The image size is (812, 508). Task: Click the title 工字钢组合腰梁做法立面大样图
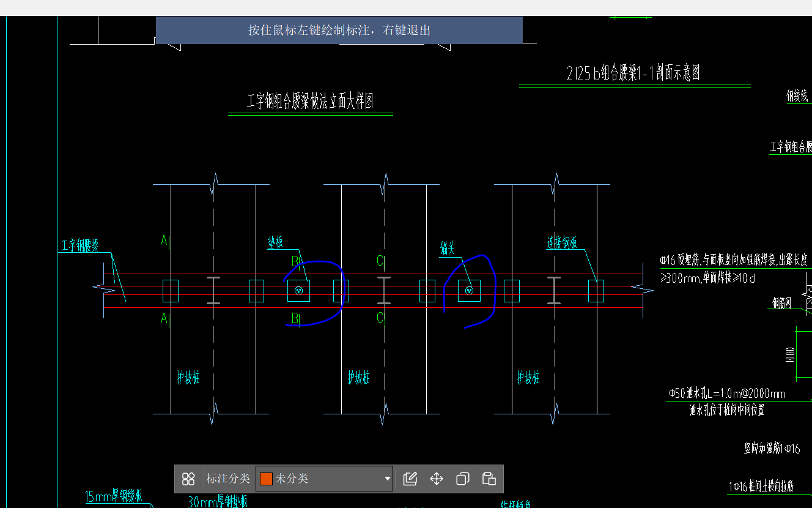point(310,101)
